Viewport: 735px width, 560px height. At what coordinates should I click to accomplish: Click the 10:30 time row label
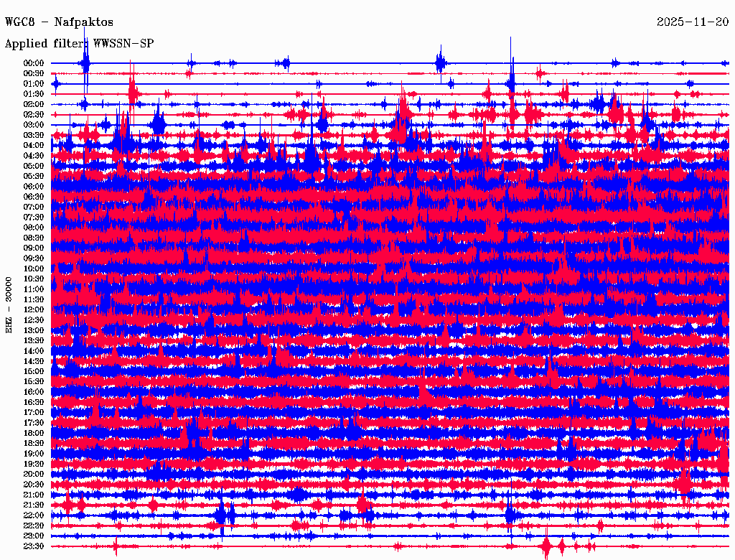(x=34, y=279)
